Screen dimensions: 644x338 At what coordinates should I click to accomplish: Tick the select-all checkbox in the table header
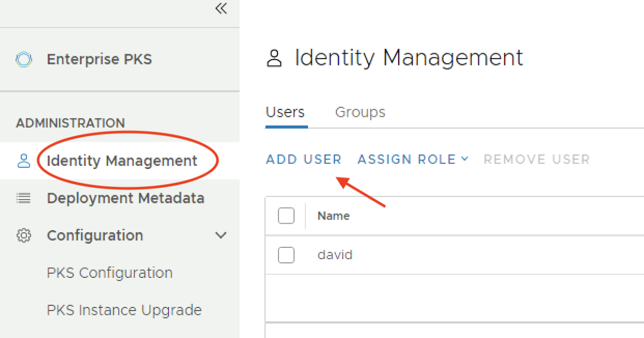click(x=286, y=216)
